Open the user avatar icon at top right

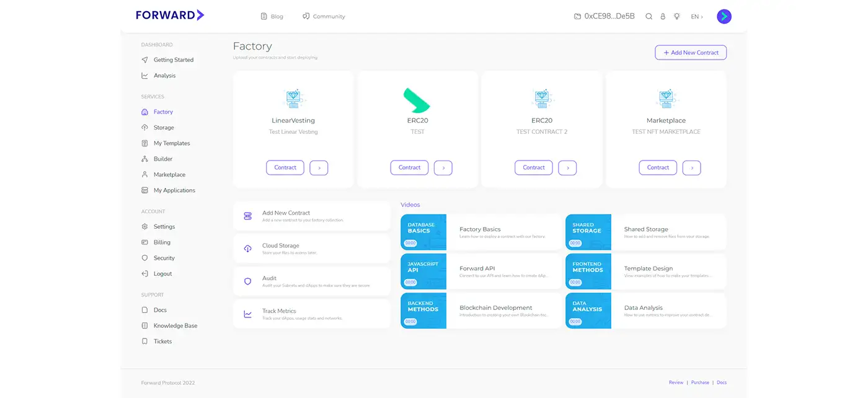(724, 17)
